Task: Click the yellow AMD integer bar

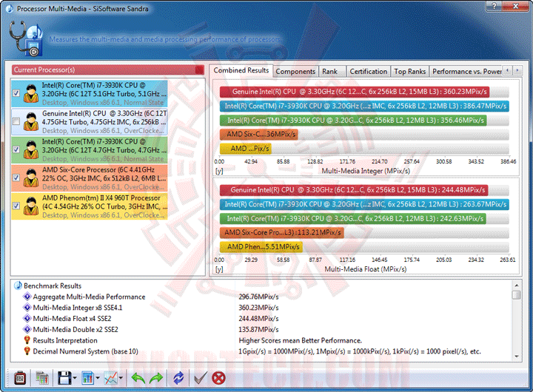Action: pyautogui.click(x=246, y=149)
